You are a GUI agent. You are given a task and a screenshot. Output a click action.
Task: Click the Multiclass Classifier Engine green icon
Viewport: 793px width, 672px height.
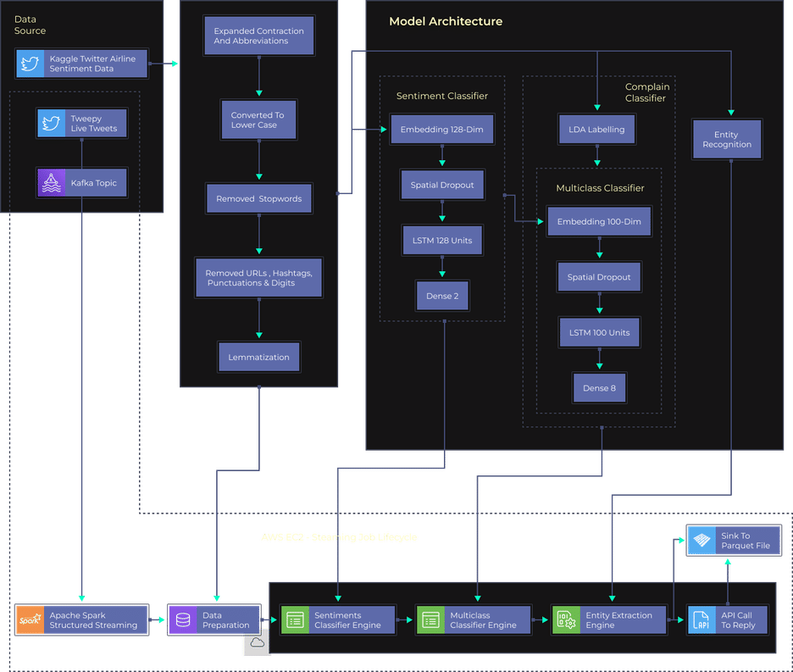(x=430, y=620)
